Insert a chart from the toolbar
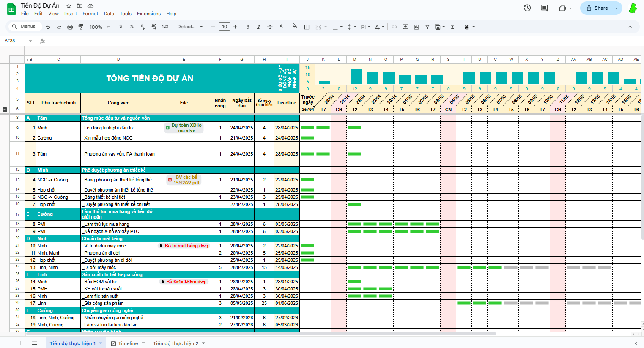The width and height of the screenshot is (644, 348). tap(417, 27)
